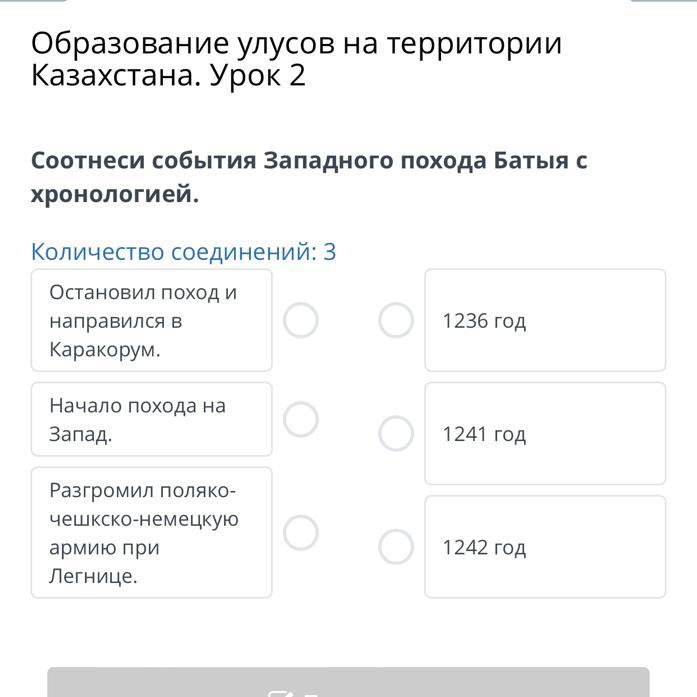Select the circle beside 'Начало похода на Запад'
The image size is (697, 697).
pyautogui.click(x=301, y=419)
